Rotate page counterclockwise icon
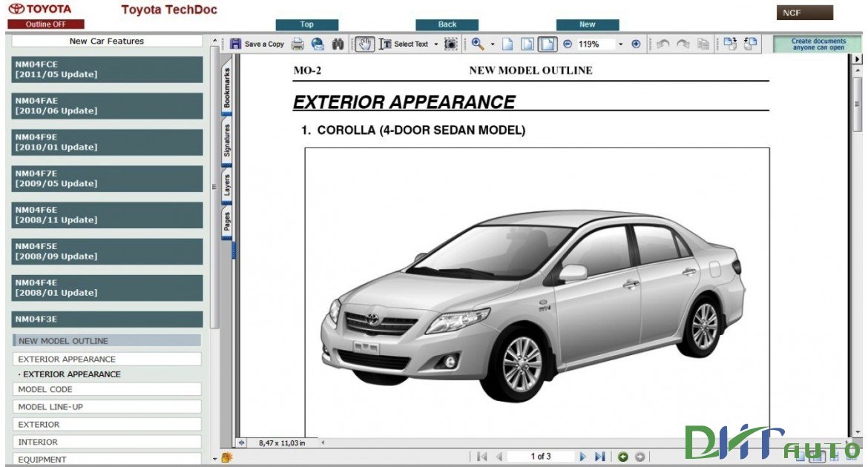868x467 pixels. tap(750, 44)
